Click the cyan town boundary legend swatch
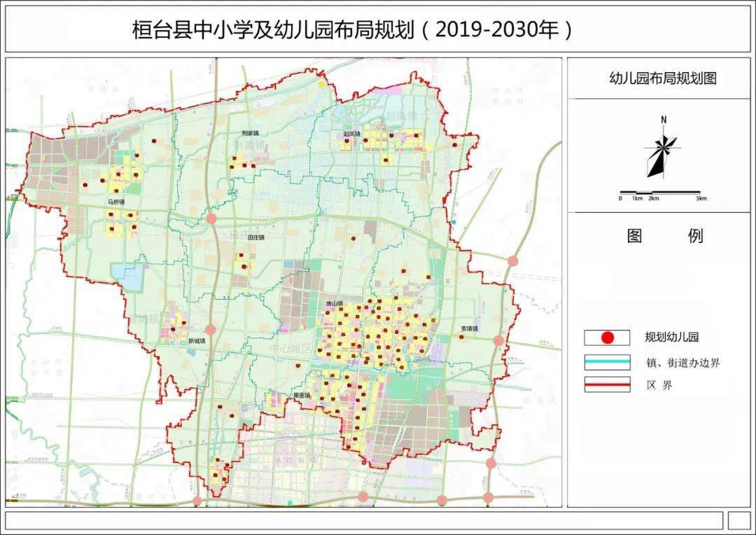756x535 pixels. [x=607, y=362]
